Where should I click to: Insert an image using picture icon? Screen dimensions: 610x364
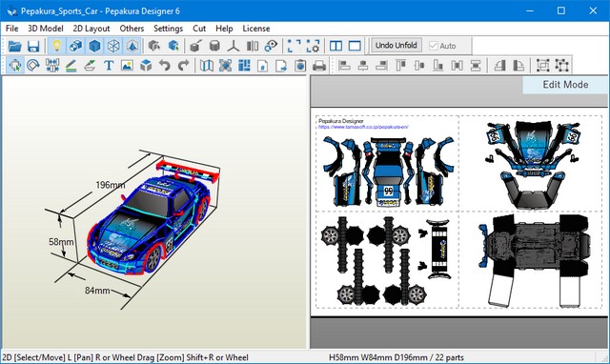point(127,65)
